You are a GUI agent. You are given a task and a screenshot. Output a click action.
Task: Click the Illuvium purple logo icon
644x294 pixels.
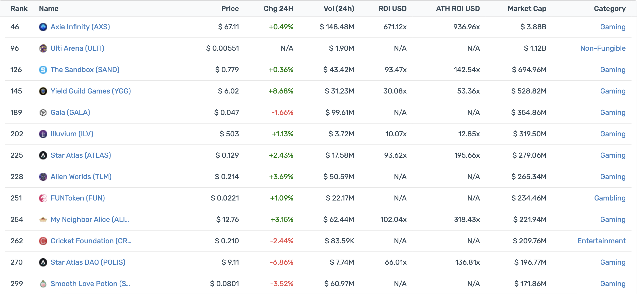(x=43, y=134)
